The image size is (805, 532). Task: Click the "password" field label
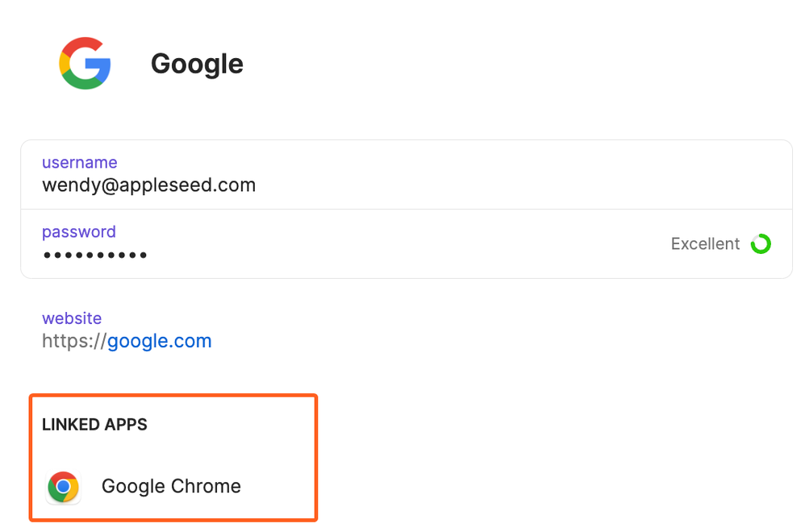(x=79, y=231)
